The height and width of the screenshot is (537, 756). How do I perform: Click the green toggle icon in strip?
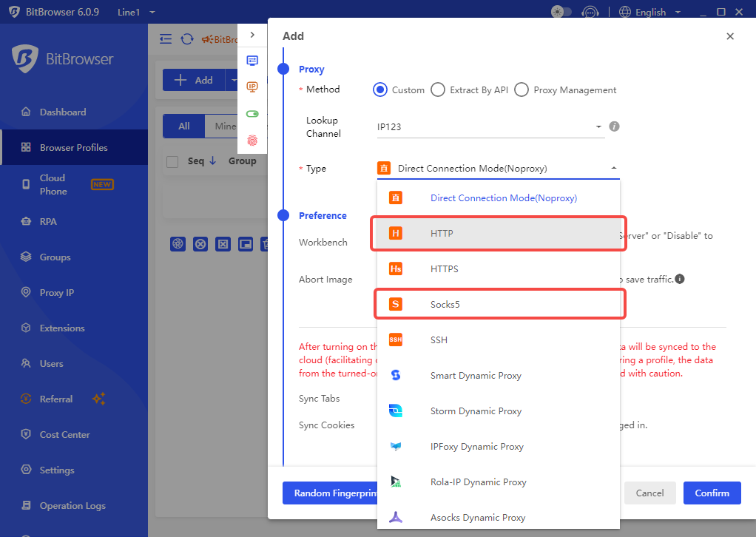click(x=252, y=114)
